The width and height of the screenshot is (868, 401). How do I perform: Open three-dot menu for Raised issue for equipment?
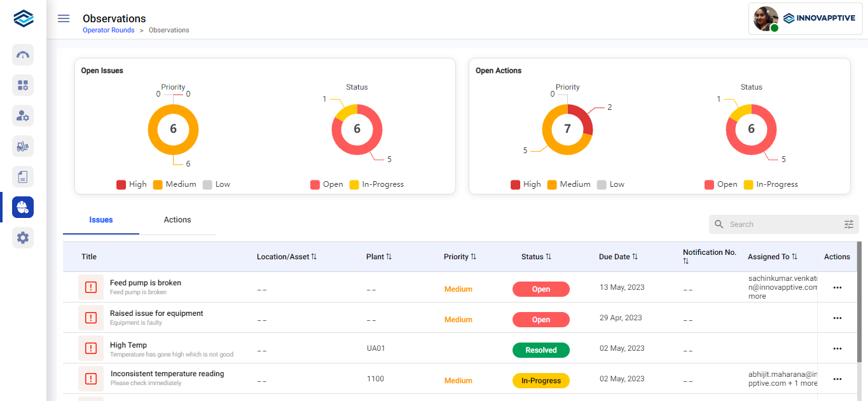(837, 318)
